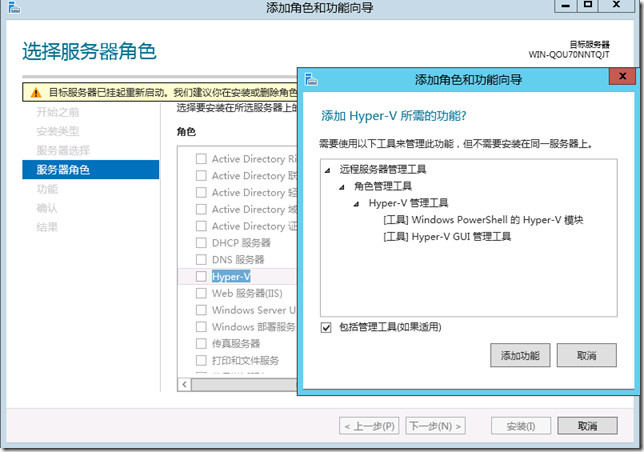
Task: Go to the 功能 wizard step
Action: coord(47,189)
